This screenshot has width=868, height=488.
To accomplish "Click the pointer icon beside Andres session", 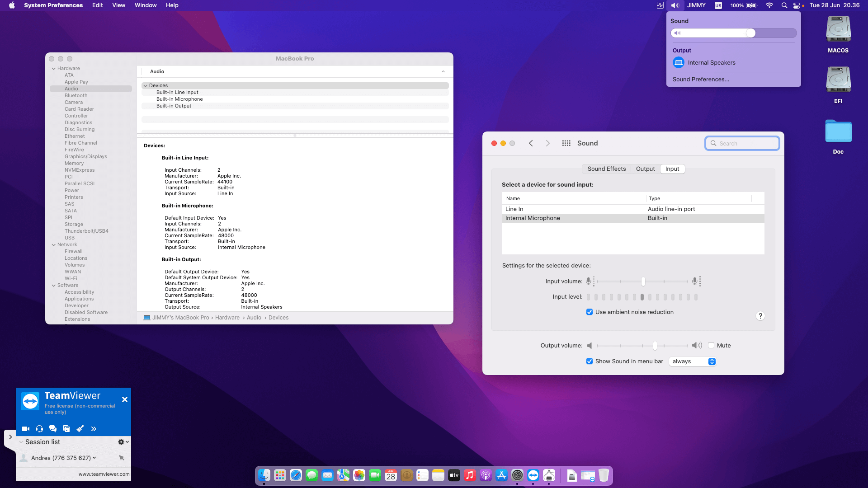I will (x=122, y=458).
